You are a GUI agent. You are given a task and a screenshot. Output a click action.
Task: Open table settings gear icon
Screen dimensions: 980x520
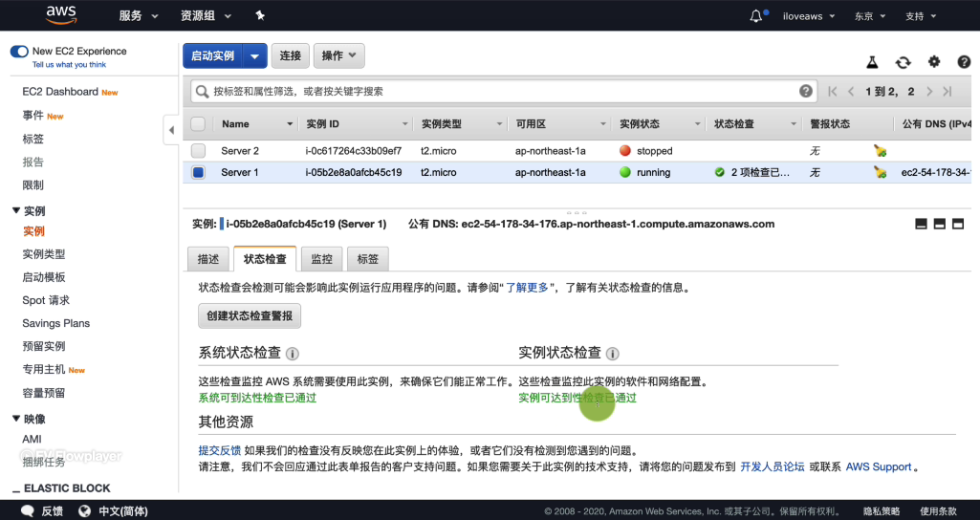point(934,61)
